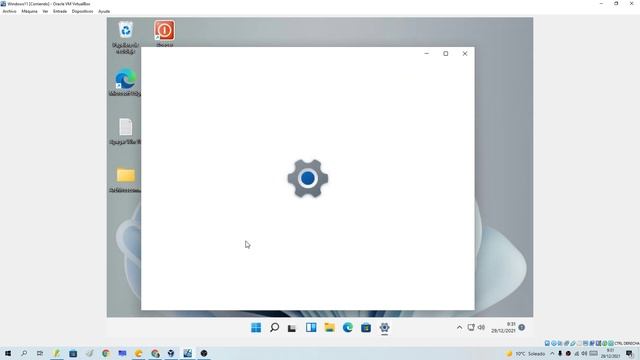Screen dimensions: 640x360
Task: Click the host tray volume icon
Action: [584, 353]
